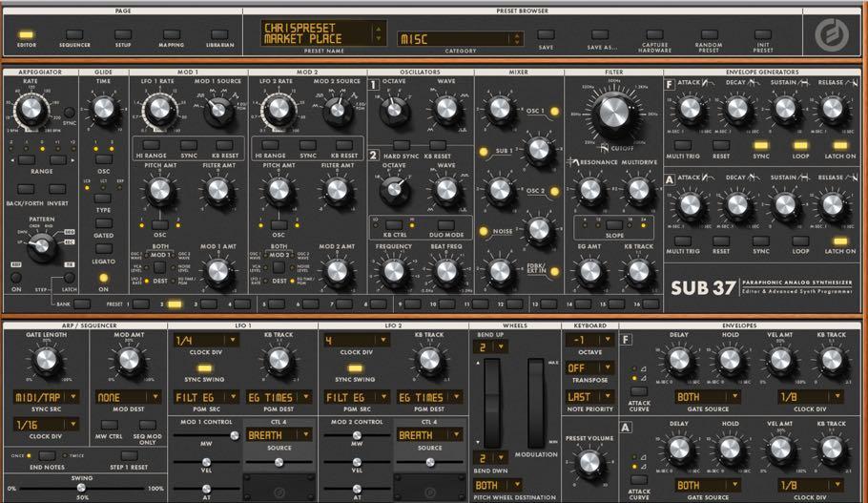868x503 pixels.
Task: Toggle LFO 1 Sync Swing button
Action: click(x=204, y=368)
